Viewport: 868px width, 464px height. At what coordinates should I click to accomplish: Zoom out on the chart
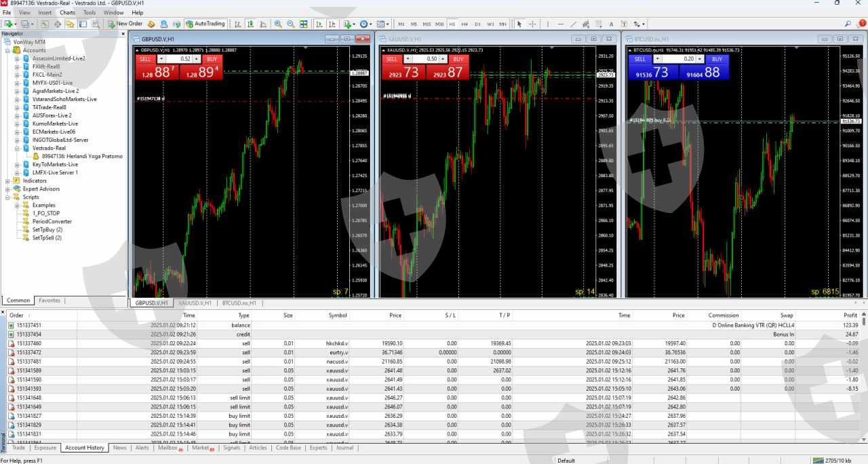(x=291, y=24)
